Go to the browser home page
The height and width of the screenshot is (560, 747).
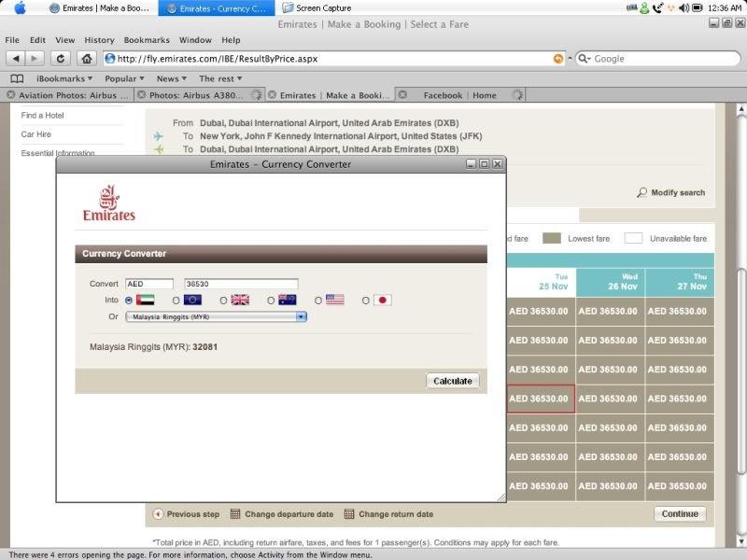[86, 59]
